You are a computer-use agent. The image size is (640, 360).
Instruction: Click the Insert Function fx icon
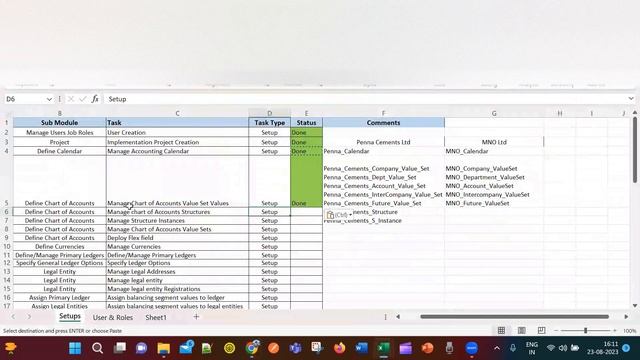coord(95,99)
